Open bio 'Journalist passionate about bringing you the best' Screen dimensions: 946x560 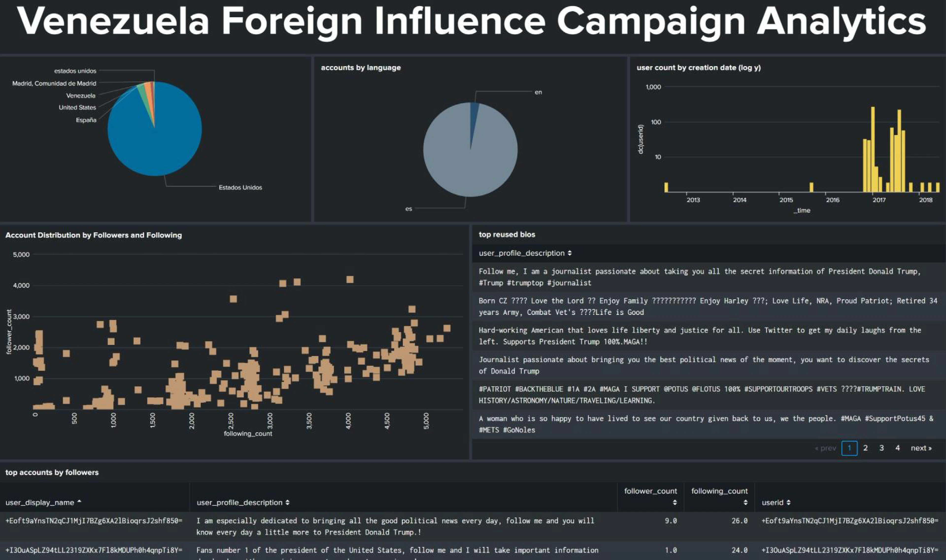pos(709,365)
